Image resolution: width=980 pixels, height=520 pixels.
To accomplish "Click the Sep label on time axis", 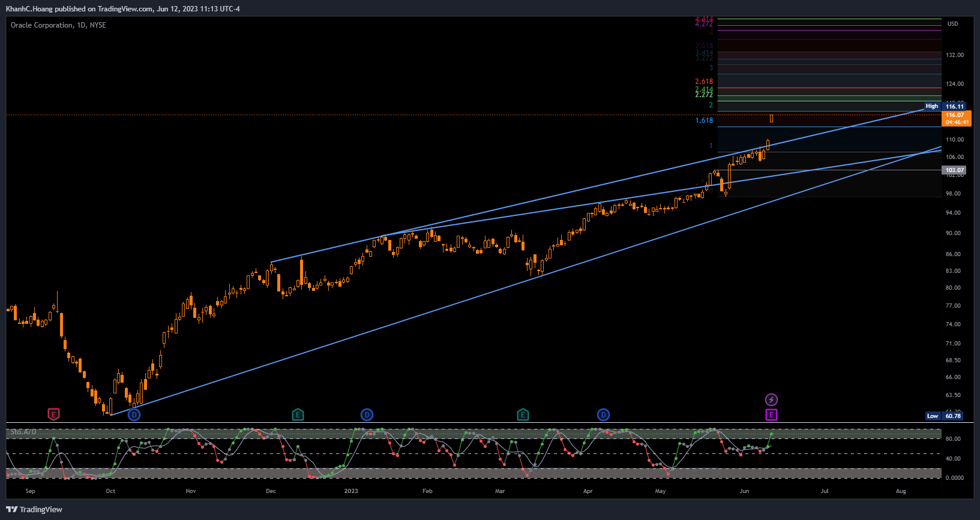I will click(x=30, y=491).
